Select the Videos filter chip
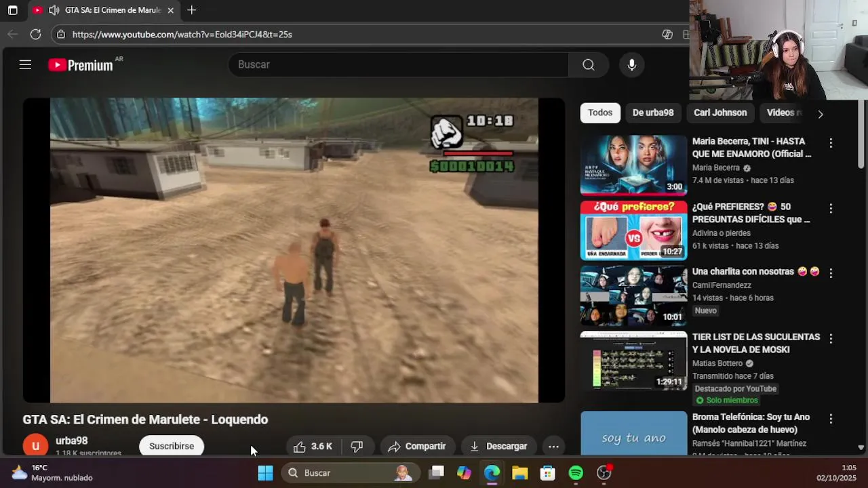 click(784, 113)
